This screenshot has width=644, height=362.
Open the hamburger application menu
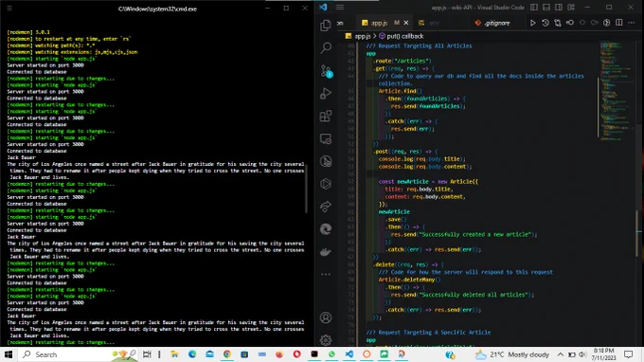(x=340, y=8)
